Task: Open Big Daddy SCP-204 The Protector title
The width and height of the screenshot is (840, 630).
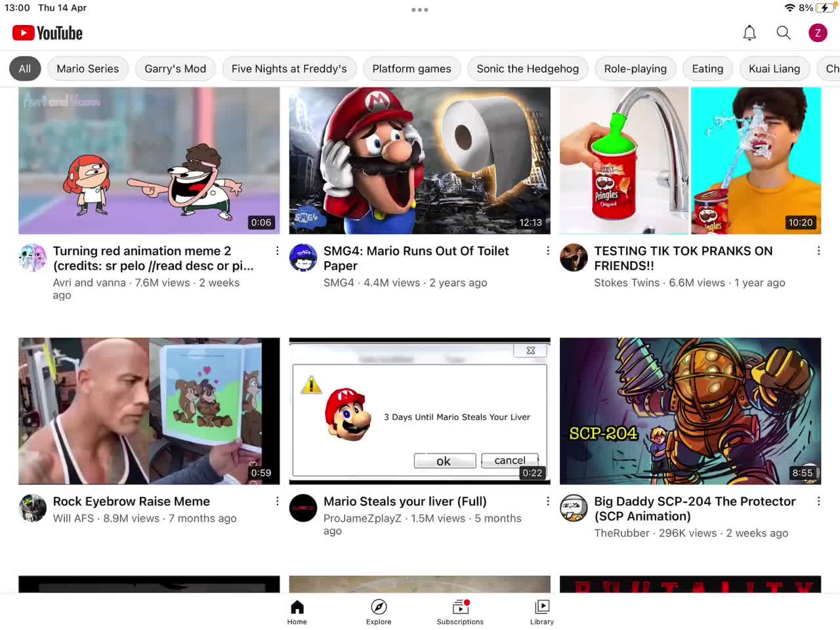Action: [x=695, y=509]
